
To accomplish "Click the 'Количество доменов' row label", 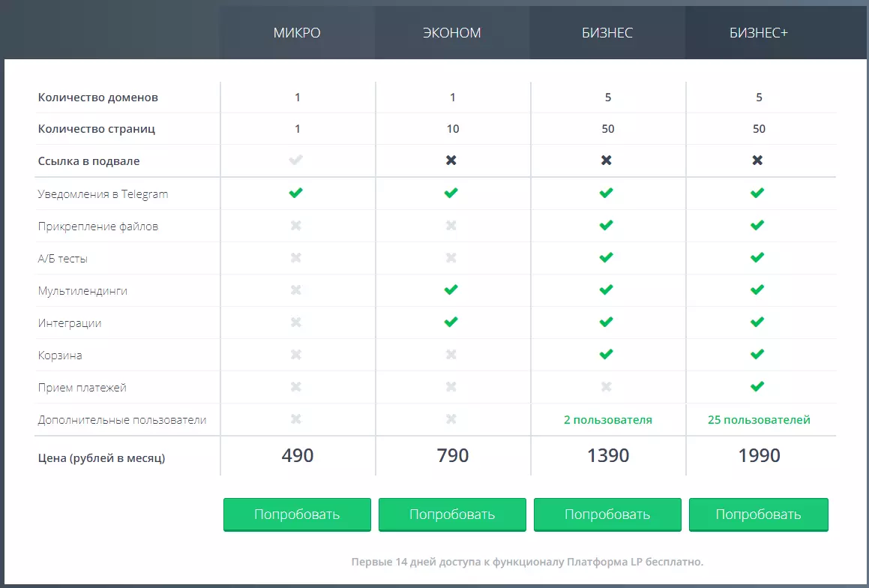I will point(98,97).
